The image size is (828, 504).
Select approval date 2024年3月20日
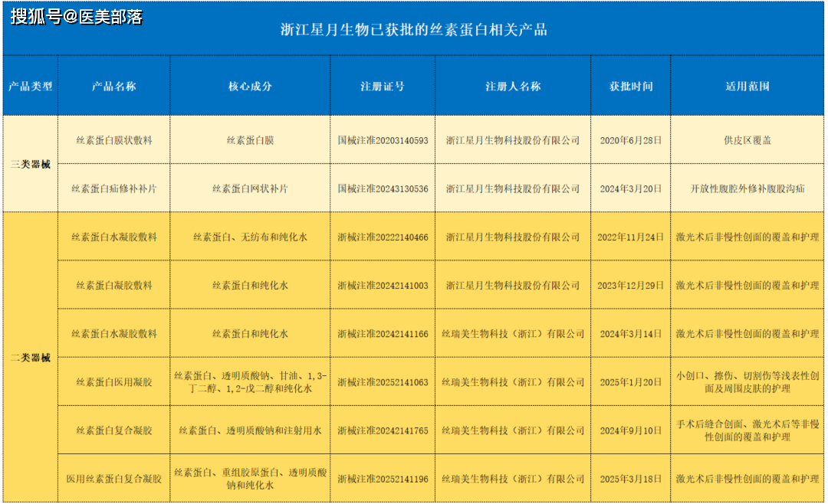pos(631,188)
